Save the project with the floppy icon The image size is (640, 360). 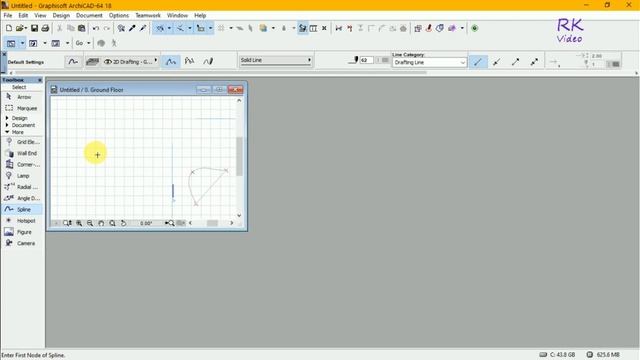[x=35, y=28]
